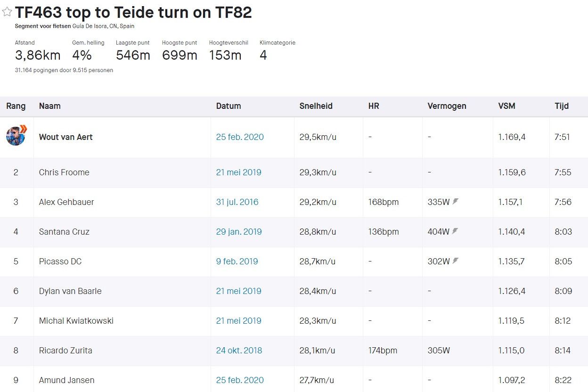This screenshot has height=392, width=588.
Task: Open the 9 feb. 2019 activity link
Action: tap(237, 261)
